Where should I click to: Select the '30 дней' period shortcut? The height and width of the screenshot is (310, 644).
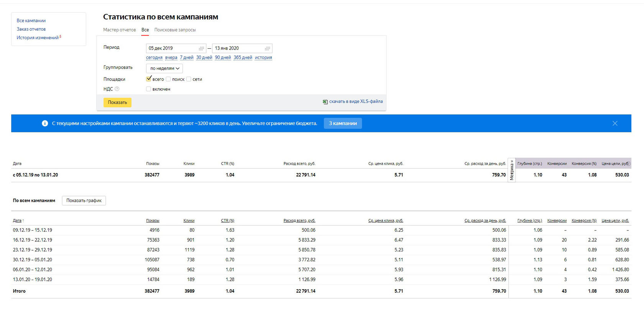(x=204, y=58)
